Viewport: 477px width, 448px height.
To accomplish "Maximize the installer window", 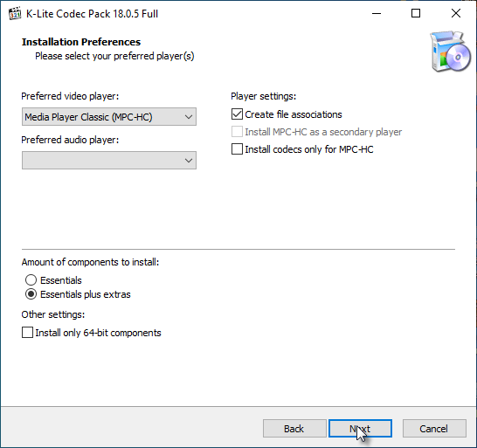I will click(416, 13).
